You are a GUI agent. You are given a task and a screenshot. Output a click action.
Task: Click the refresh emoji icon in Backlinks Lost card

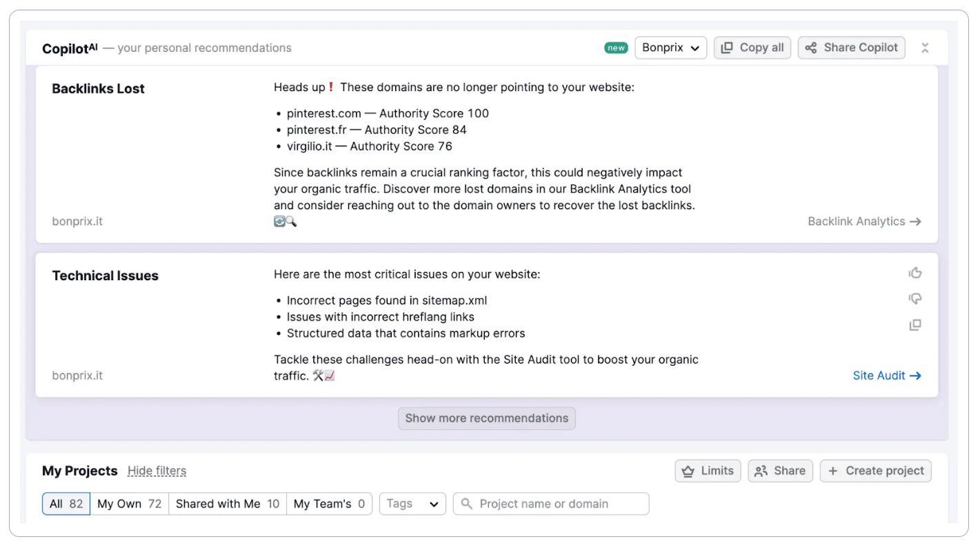click(279, 221)
